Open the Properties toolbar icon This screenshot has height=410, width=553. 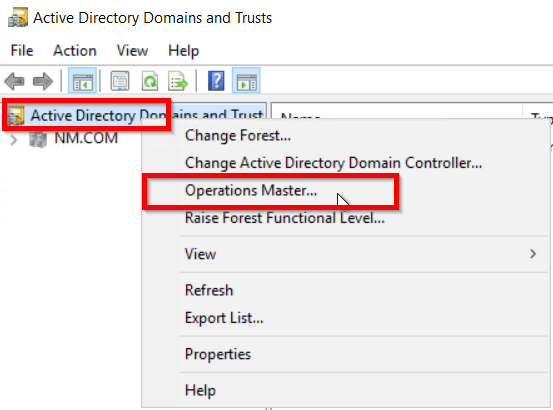point(120,81)
